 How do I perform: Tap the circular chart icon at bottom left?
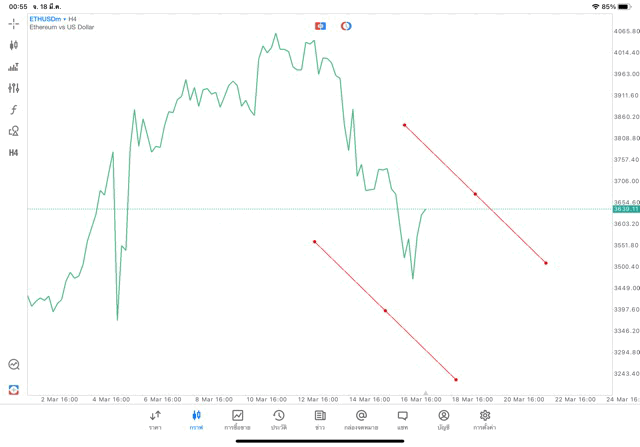tap(14, 365)
